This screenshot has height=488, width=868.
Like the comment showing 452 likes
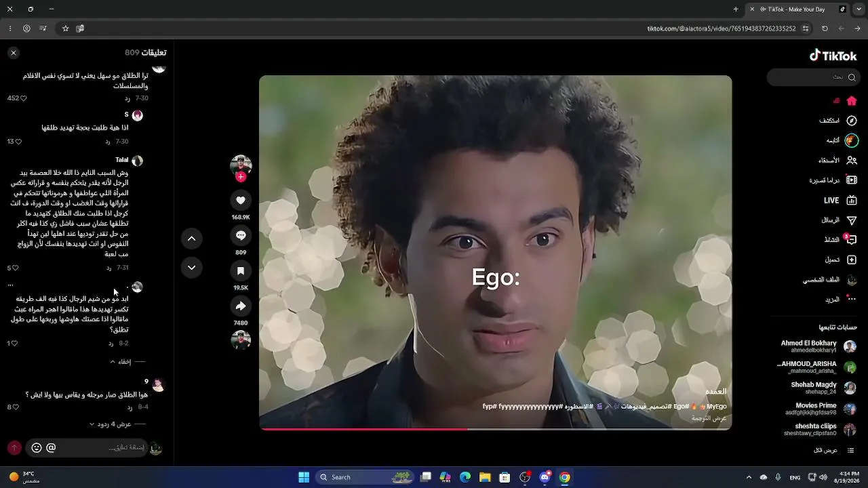23,98
